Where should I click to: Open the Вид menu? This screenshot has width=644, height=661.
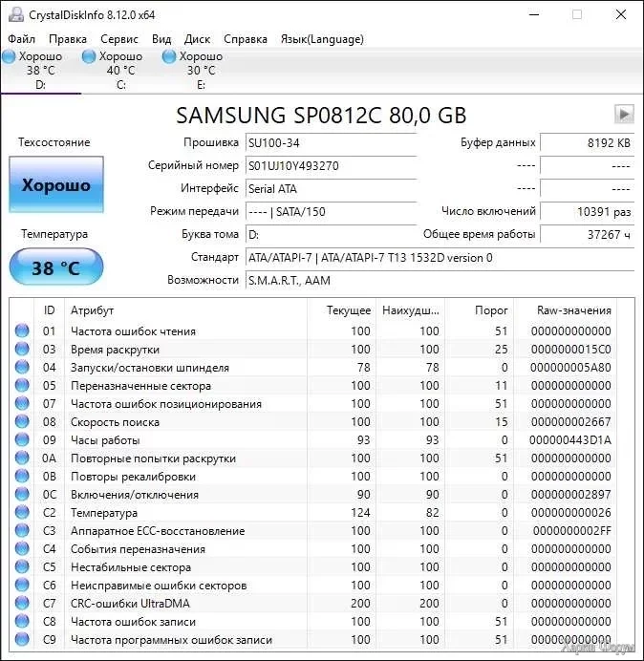(x=161, y=39)
